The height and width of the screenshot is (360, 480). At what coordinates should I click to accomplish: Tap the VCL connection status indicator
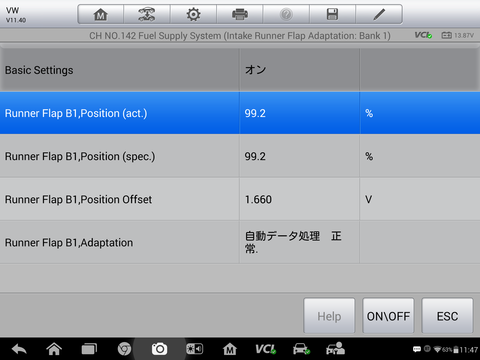click(x=423, y=35)
